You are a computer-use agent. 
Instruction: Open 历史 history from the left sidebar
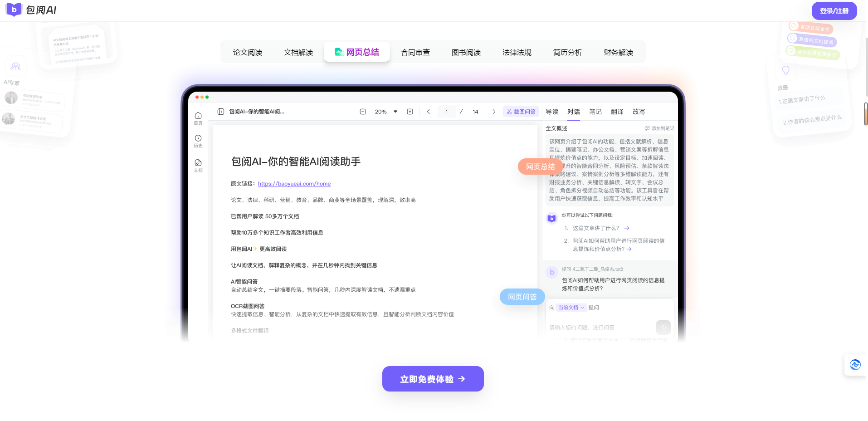[x=198, y=139]
